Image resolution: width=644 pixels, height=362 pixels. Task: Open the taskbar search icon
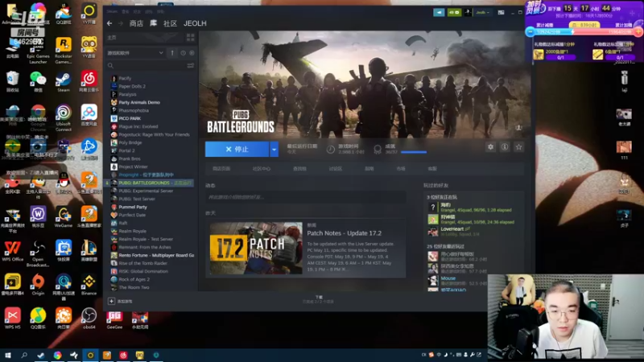[x=24, y=355]
